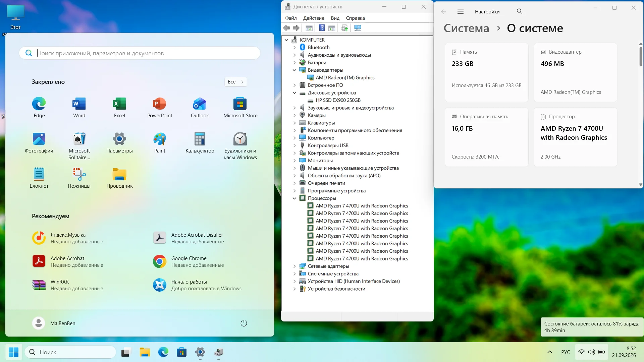Click the taskbar Поиск search box
The width and height of the screenshot is (644, 362).
(x=70, y=352)
